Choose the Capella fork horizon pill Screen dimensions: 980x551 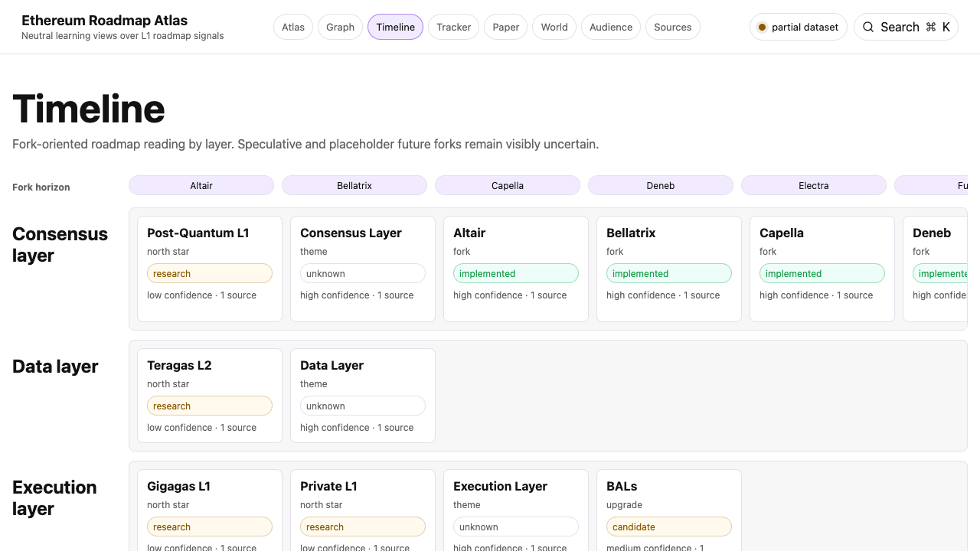[508, 185]
